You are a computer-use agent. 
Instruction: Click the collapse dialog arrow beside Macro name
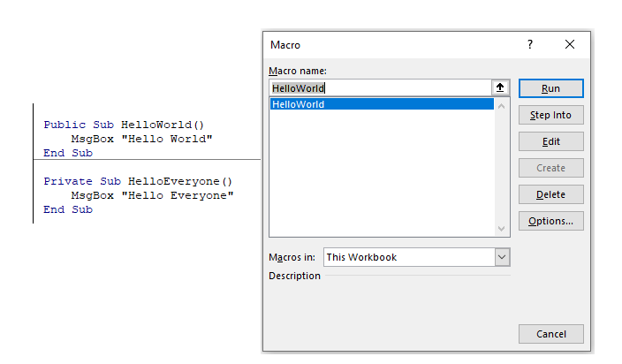[501, 87]
